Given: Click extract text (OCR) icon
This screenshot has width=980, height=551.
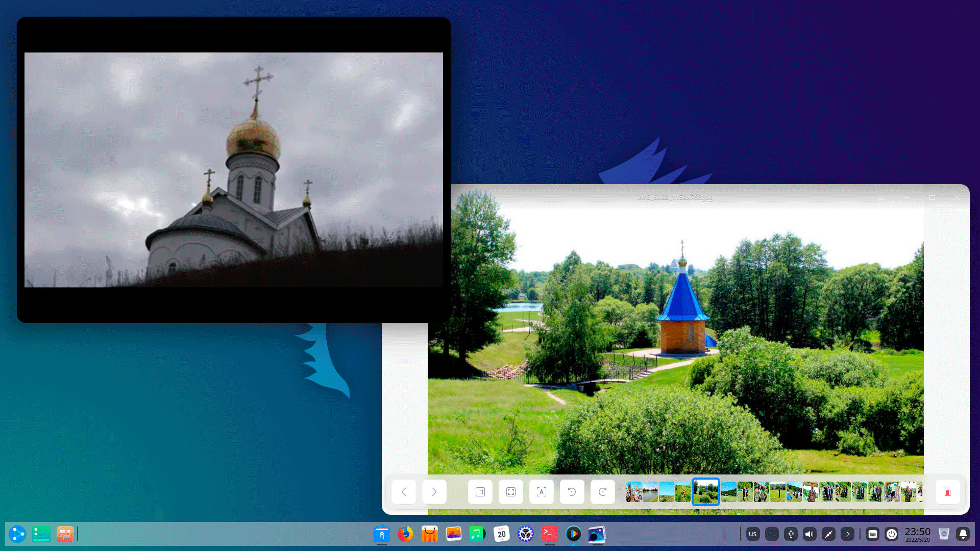Looking at the screenshot, I should pyautogui.click(x=542, y=492).
